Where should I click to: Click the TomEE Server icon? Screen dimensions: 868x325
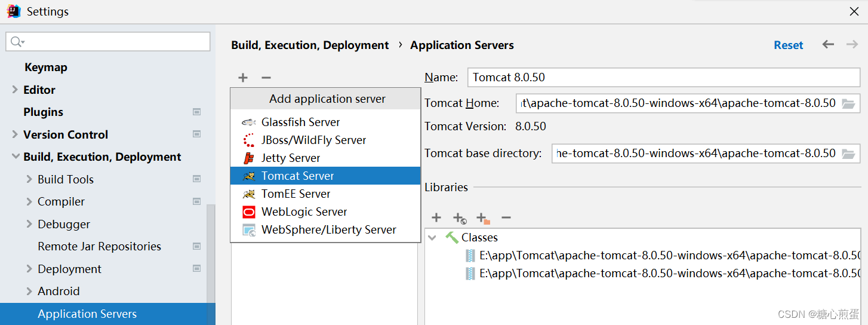[x=249, y=194]
